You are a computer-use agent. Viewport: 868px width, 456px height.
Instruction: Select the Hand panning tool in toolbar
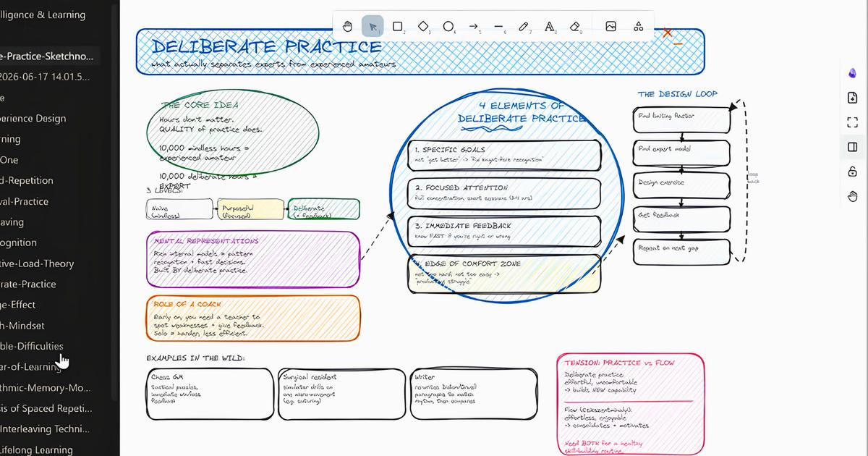coord(347,27)
